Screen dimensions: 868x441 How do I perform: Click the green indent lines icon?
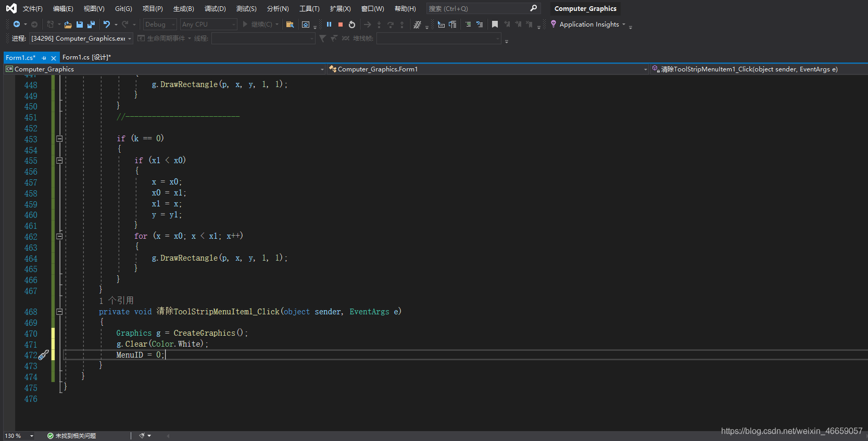pos(468,24)
